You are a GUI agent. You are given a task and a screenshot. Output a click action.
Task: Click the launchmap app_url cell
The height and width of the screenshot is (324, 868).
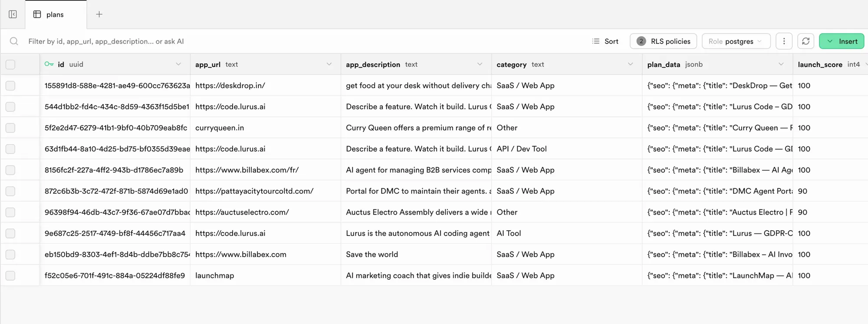266,275
